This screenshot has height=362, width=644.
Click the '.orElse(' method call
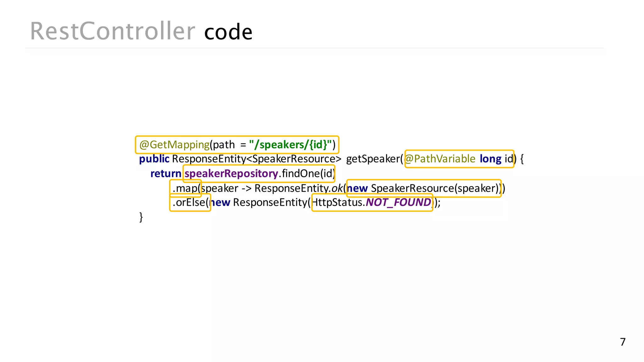click(191, 202)
